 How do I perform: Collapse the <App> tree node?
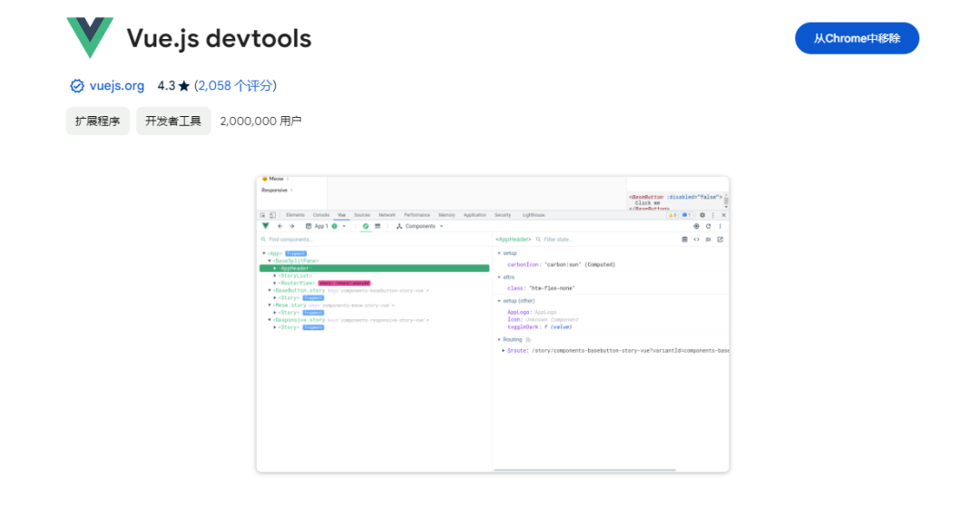coord(264,254)
